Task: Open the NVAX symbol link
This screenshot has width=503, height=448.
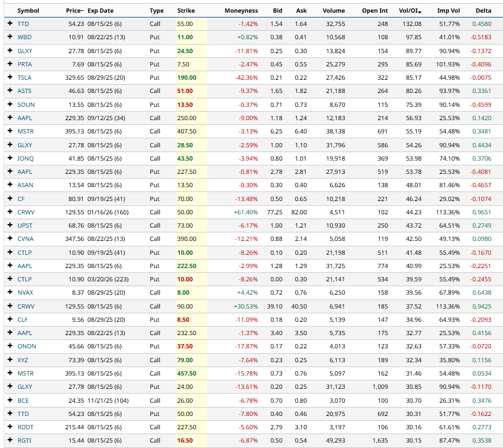Action: 25,292
